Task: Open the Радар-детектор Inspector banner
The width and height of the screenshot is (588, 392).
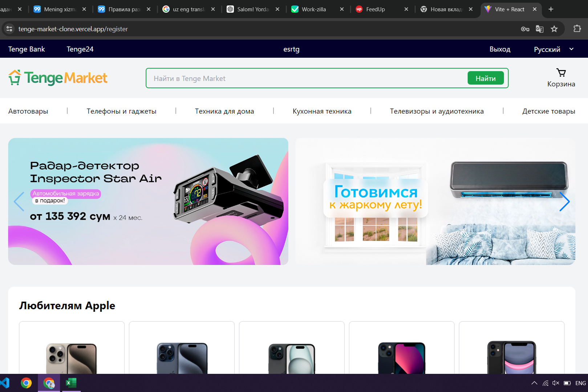Action: [x=148, y=201]
